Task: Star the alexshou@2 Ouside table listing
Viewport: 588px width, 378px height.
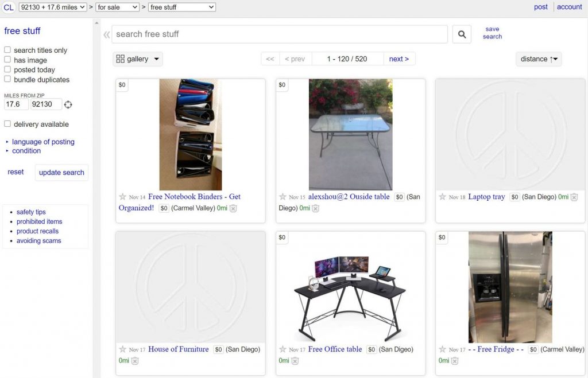Action: (283, 197)
